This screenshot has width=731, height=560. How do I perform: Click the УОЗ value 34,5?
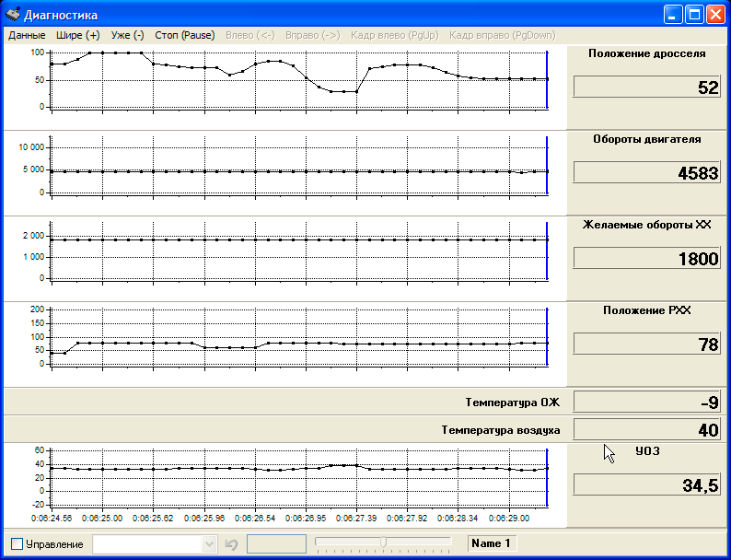click(646, 485)
